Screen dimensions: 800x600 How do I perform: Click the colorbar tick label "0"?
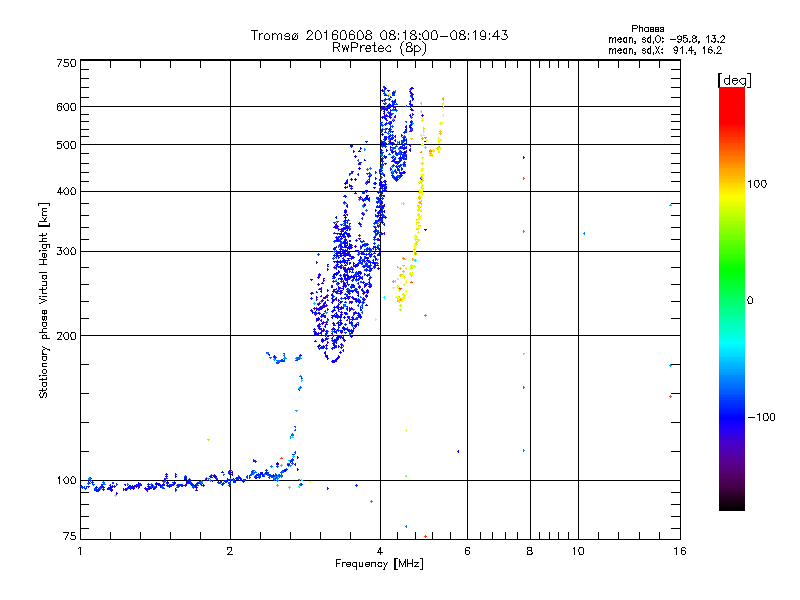(x=750, y=301)
